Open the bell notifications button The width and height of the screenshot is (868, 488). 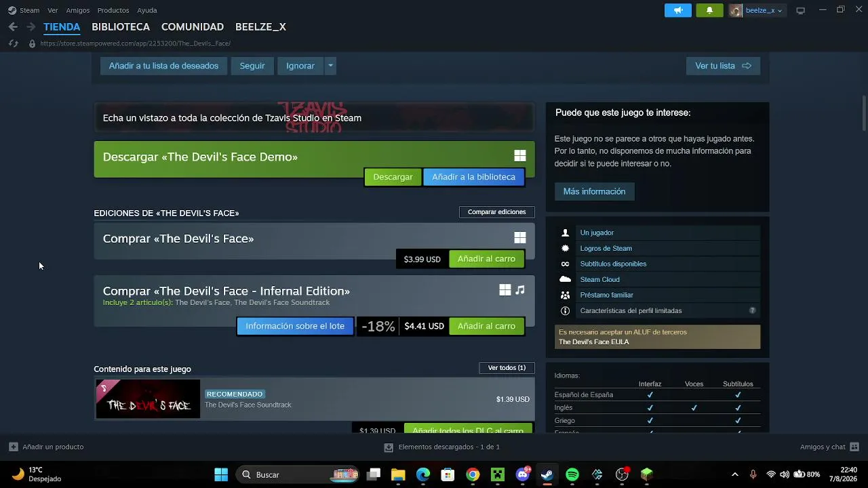coord(709,10)
